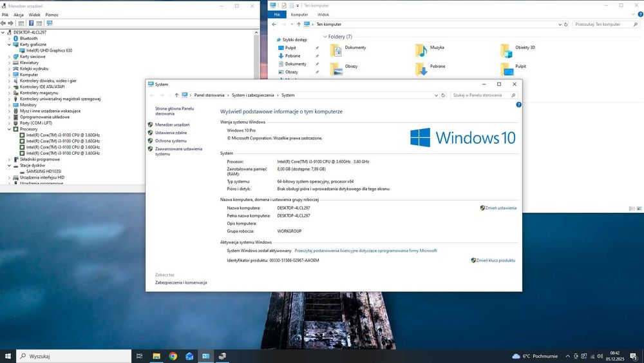Collapse the DESKTOP-4LCL297 root node
The height and width of the screenshot is (363, 644).
(3, 32)
